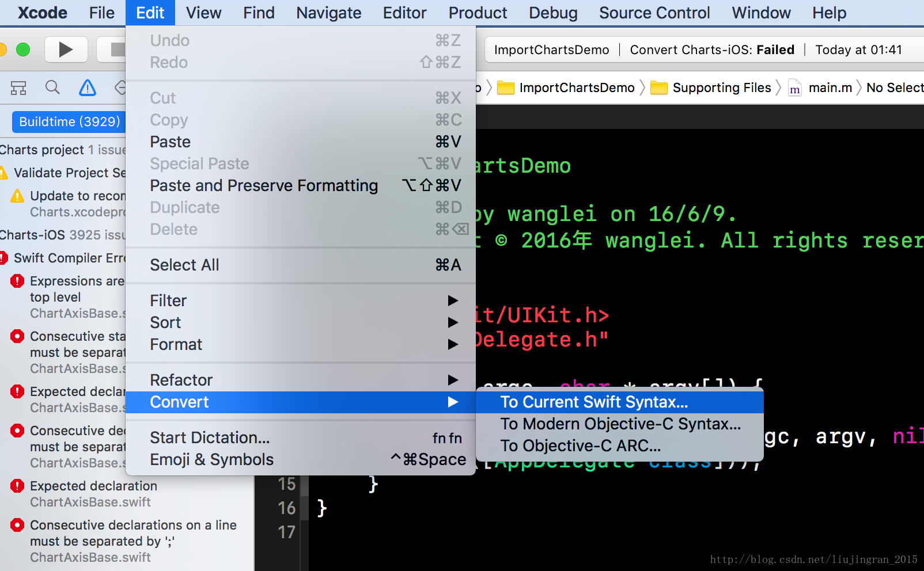
Task: Choose To Modern Objective-C Syntax…
Action: coord(620,424)
